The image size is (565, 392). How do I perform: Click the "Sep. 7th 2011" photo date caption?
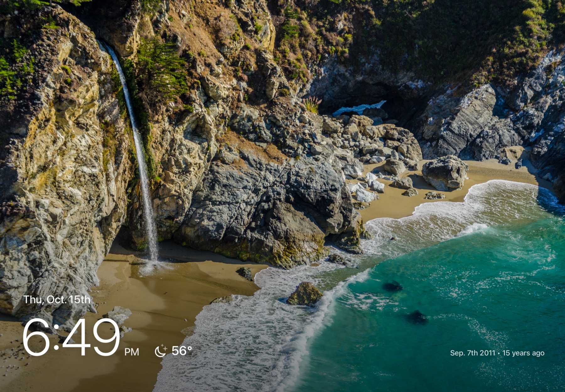(x=472, y=353)
